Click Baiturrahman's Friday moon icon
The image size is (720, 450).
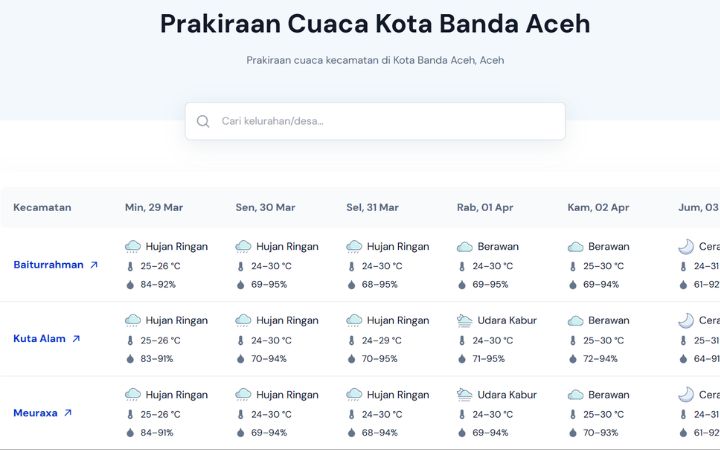click(x=685, y=247)
